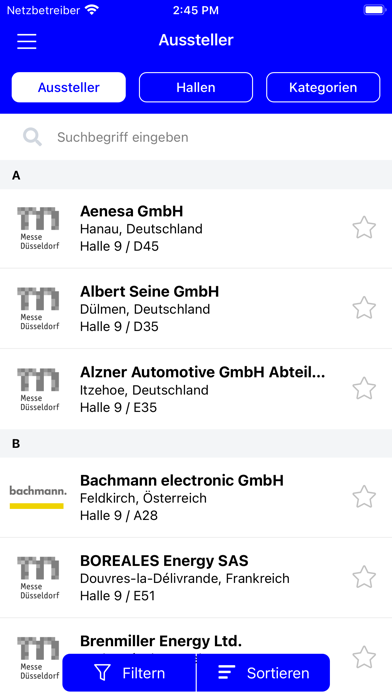The image size is (392, 696).
Task: Star Alzner Automotive GmbH entry
Action: (364, 388)
